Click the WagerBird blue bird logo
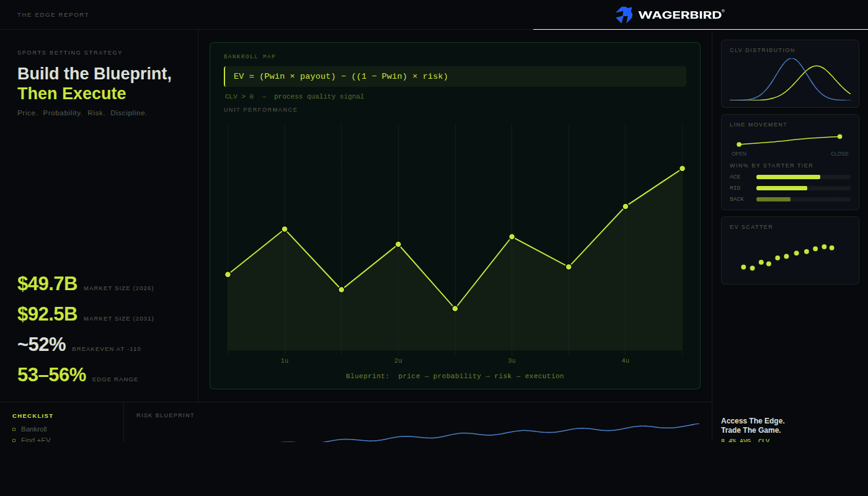 click(x=624, y=15)
